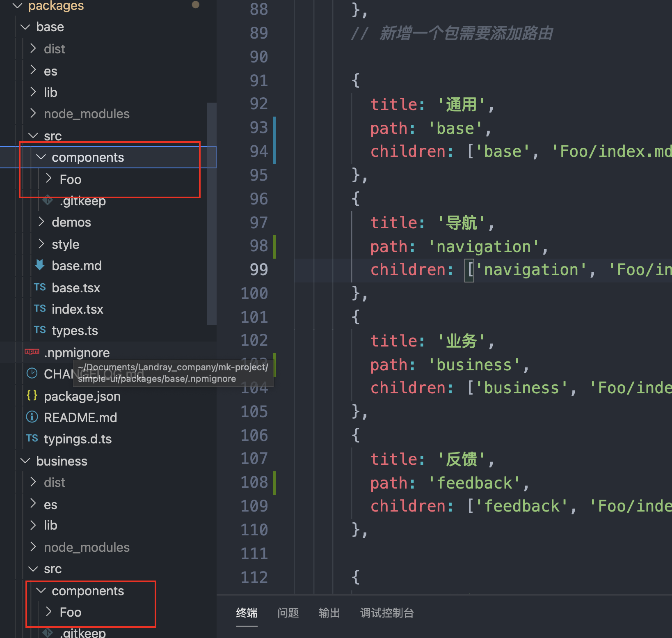Collapse the highlighted components folder in base
Image resolution: width=672 pixels, height=638 pixels.
pos(41,157)
